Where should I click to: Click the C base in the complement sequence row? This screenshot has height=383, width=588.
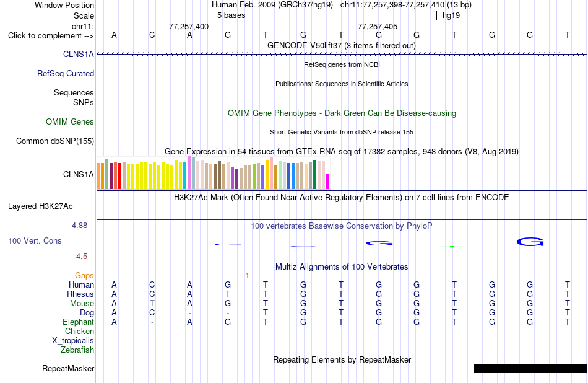pyautogui.click(x=152, y=35)
